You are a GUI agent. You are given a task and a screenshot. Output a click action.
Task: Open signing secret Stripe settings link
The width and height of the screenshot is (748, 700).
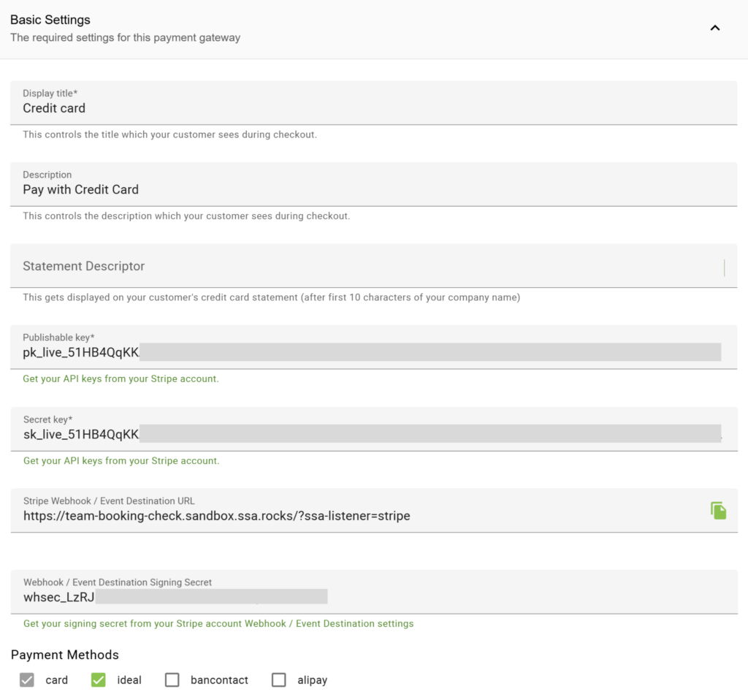pyautogui.click(x=218, y=624)
